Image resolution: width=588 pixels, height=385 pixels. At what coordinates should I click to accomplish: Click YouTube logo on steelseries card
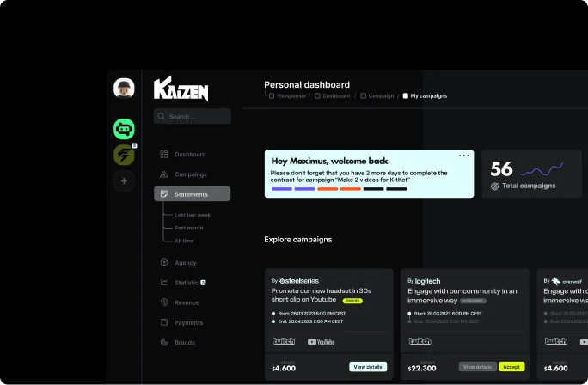click(321, 342)
